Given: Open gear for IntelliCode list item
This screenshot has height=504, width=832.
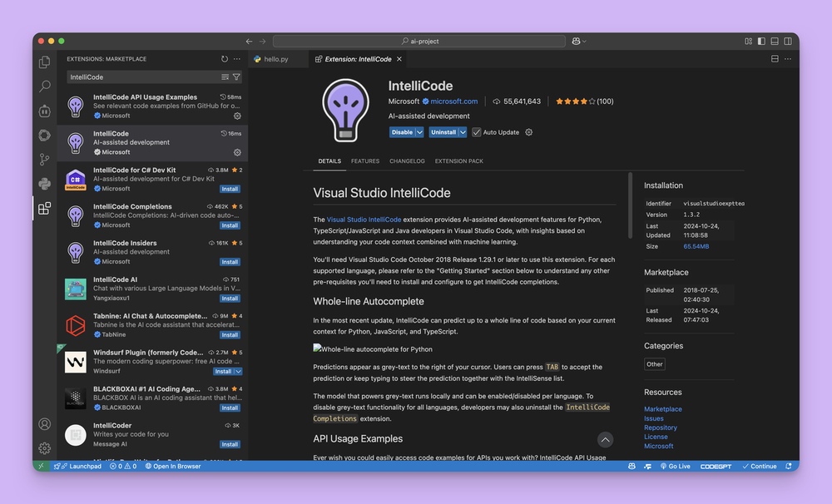Looking at the screenshot, I should (237, 152).
